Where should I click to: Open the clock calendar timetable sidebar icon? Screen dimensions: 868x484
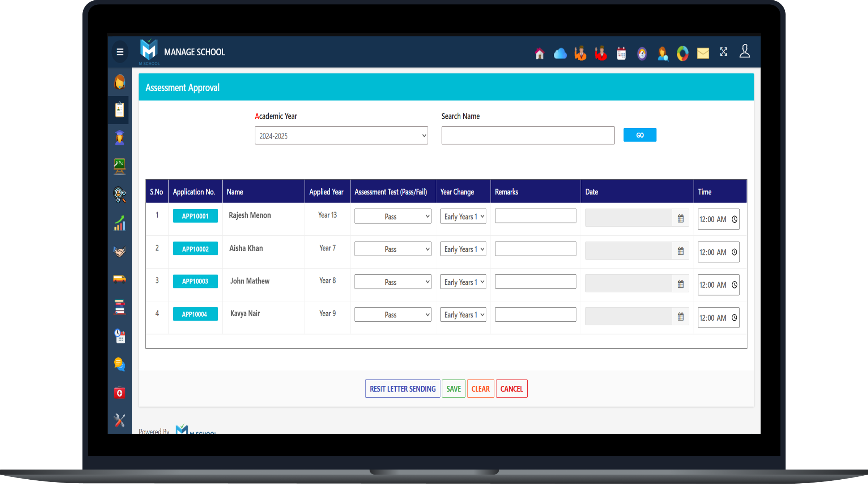pos(120,336)
